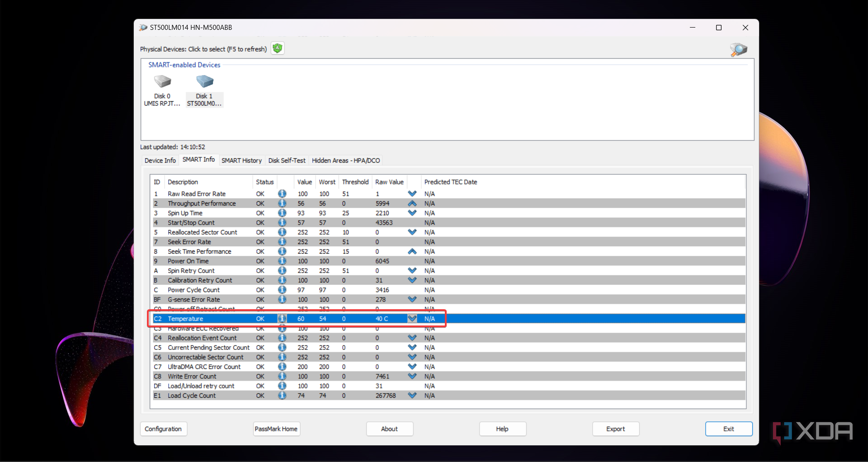
Task: Click down chevron in Load Cycle Count row
Action: click(412, 396)
